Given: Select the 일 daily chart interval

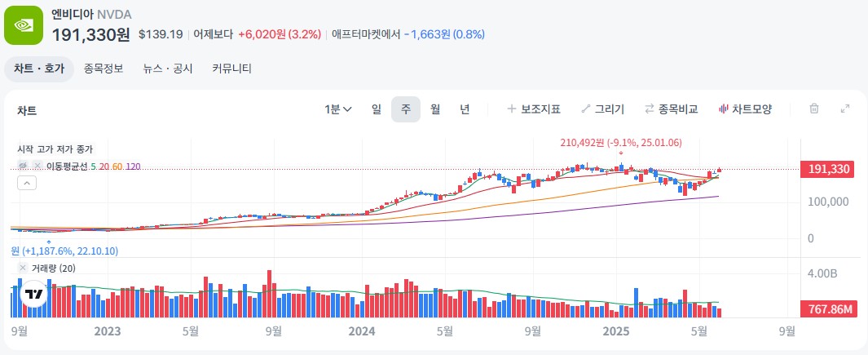Looking at the screenshot, I should tap(377, 109).
